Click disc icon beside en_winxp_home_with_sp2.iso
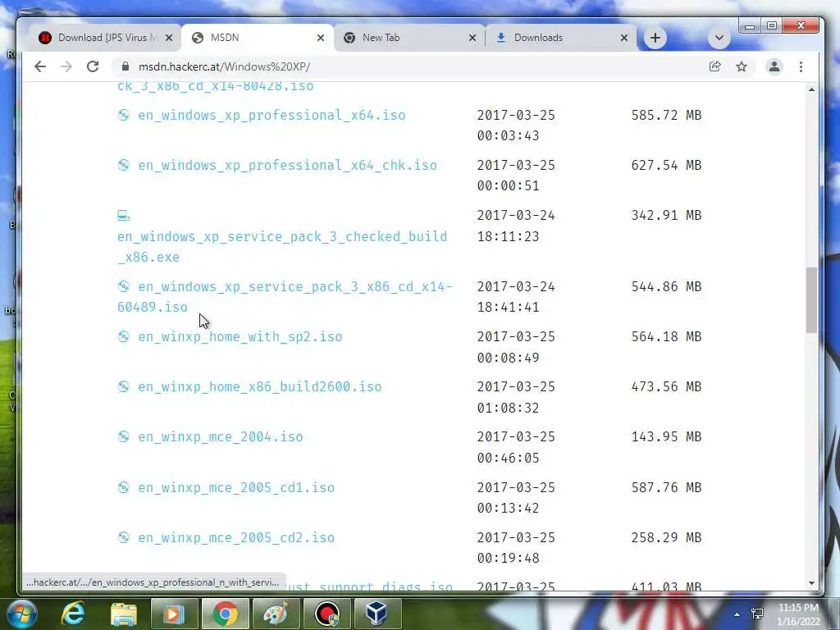The width and height of the screenshot is (840, 630). coord(124,336)
